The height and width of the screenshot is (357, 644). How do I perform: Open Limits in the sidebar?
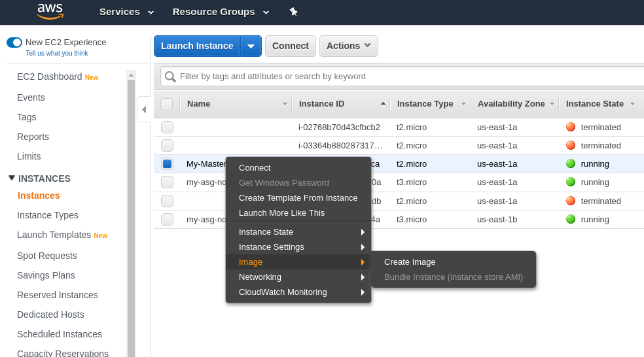point(29,156)
